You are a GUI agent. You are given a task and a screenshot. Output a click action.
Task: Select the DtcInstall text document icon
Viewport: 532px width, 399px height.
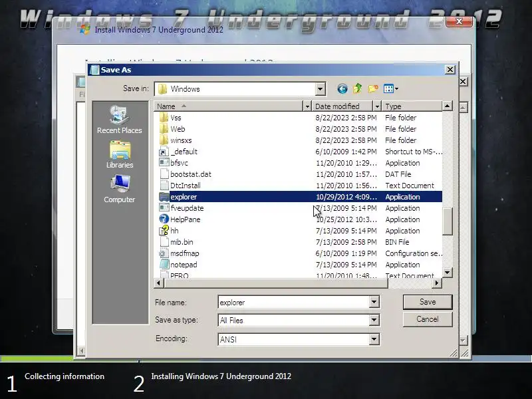tap(164, 186)
